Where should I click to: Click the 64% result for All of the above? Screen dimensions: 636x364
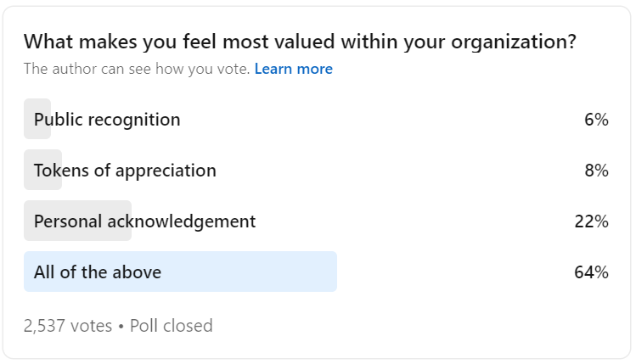pos(591,272)
